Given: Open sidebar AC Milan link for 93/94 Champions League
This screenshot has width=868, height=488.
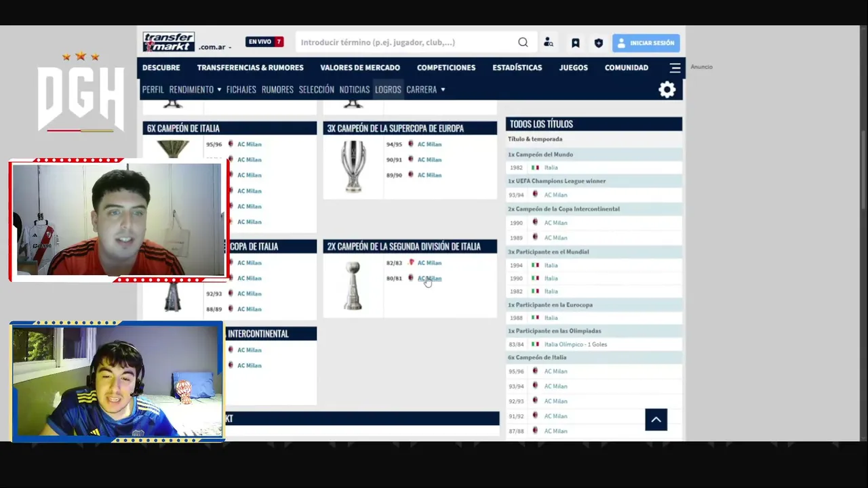Looking at the screenshot, I should (555, 195).
